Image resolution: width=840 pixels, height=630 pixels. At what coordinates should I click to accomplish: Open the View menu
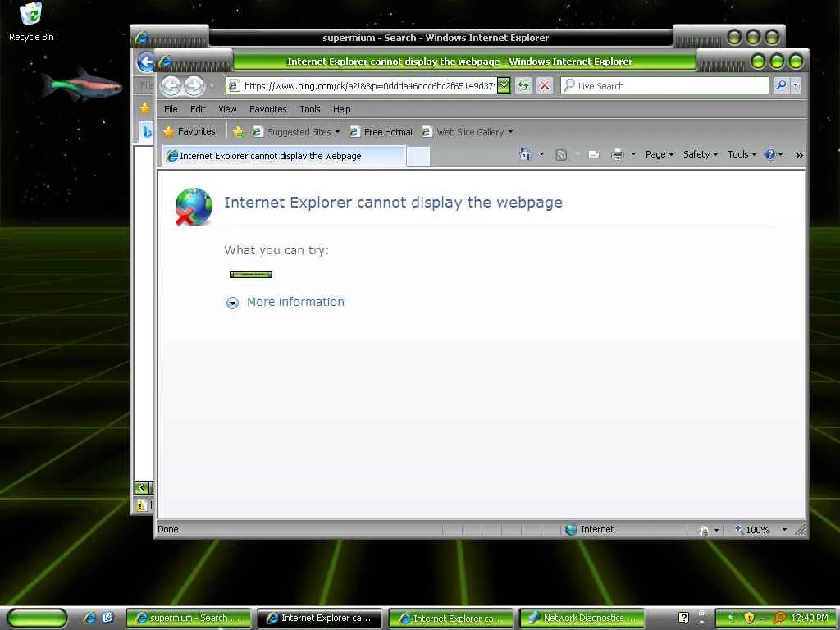pyautogui.click(x=227, y=109)
